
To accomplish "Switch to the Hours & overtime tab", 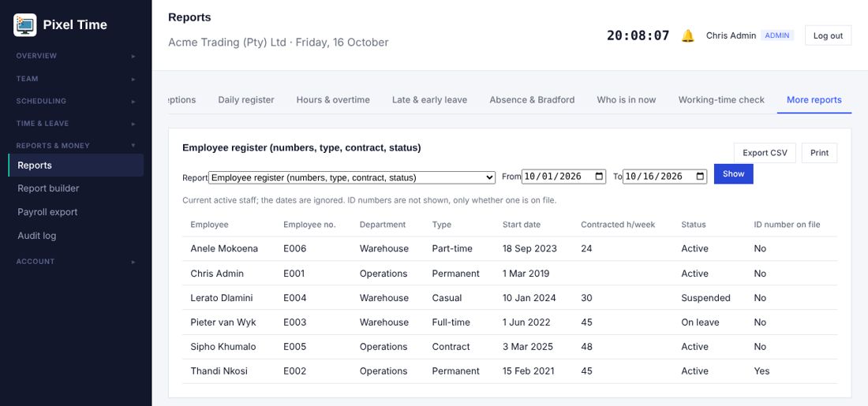I will pyautogui.click(x=333, y=100).
